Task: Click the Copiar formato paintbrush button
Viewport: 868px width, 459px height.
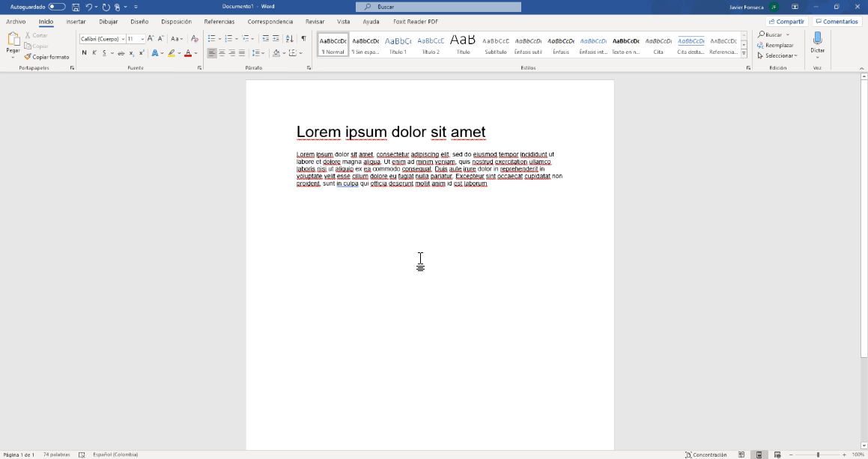Action: pyautogui.click(x=46, y=57)
